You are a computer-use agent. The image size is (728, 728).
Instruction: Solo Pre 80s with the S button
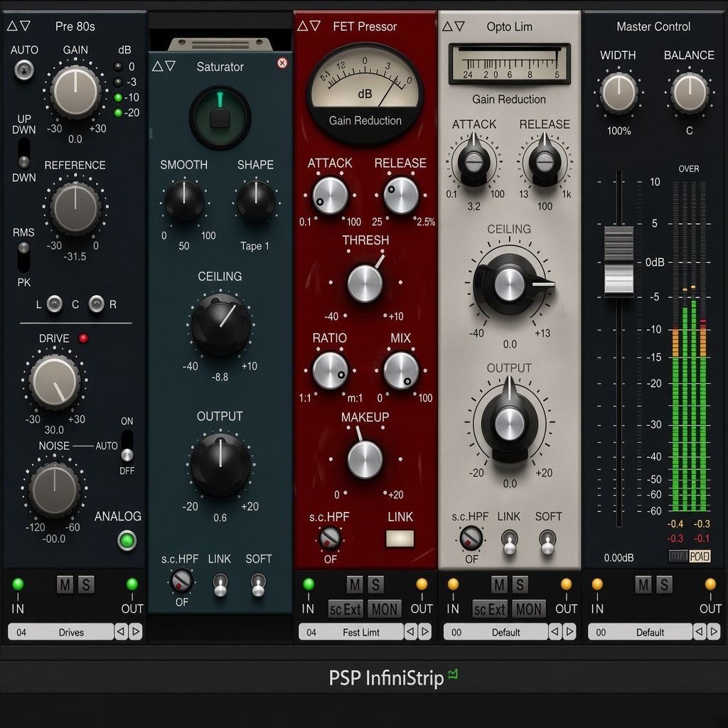click(86, 585)
